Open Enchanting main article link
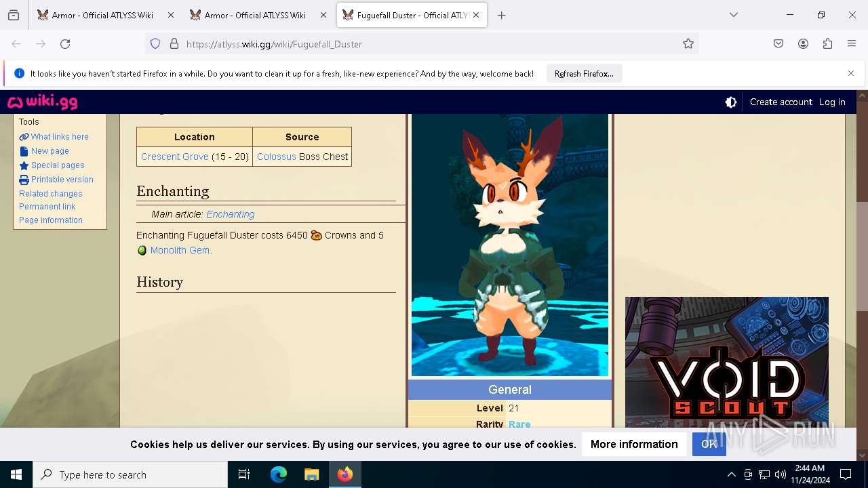 coord(231,214)
